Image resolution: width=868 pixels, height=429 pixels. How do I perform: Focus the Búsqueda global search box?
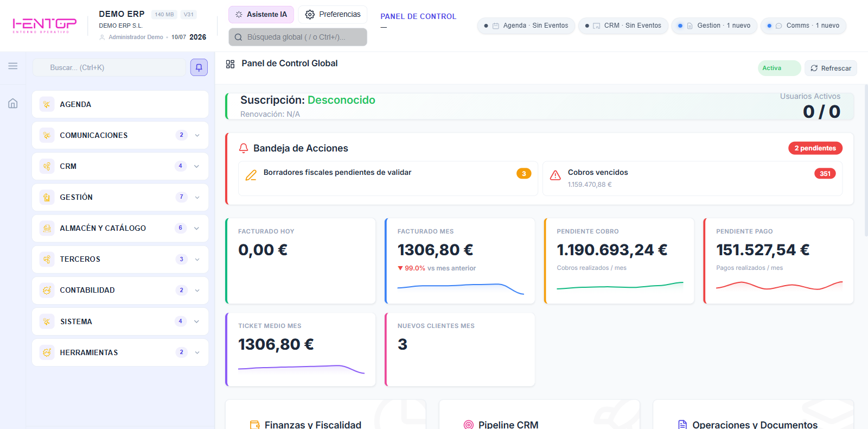point(298,37)
